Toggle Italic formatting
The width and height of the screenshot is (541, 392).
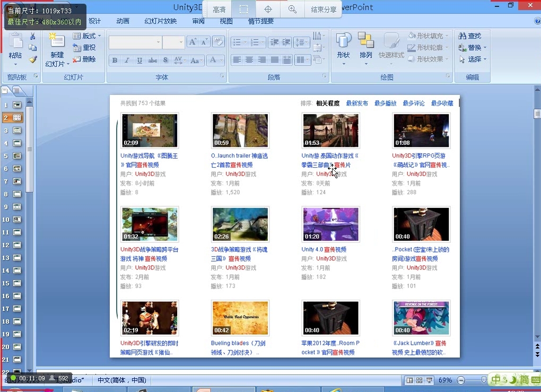click(x=127, y=60)
